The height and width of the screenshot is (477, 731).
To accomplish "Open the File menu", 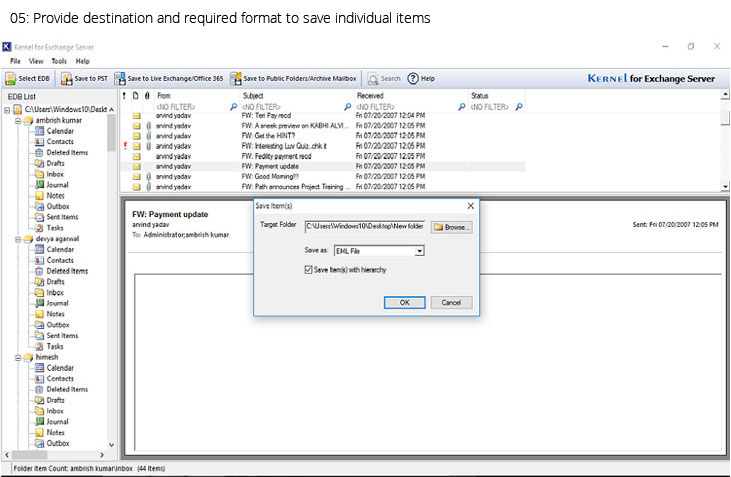I will [15, 61].
